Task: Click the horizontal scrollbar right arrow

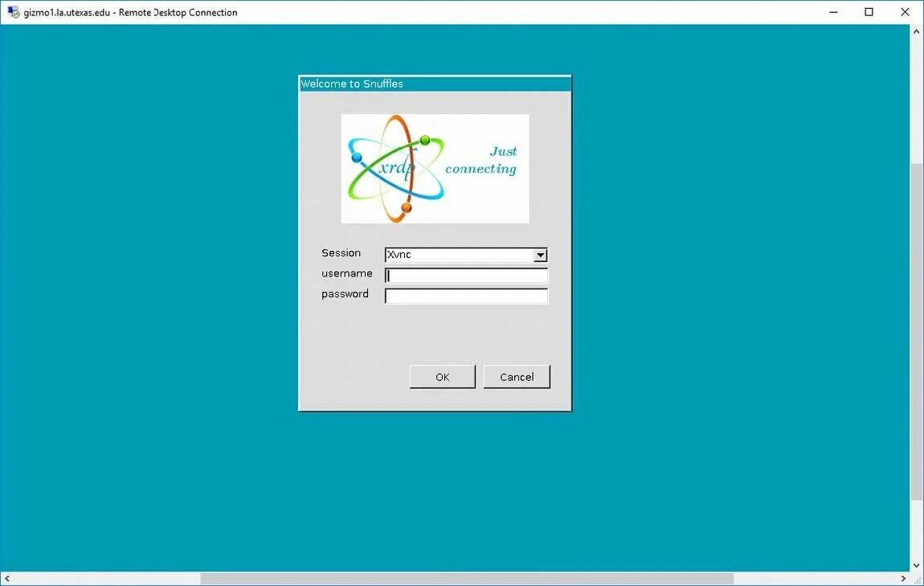Action: click(x=903, y=578)
